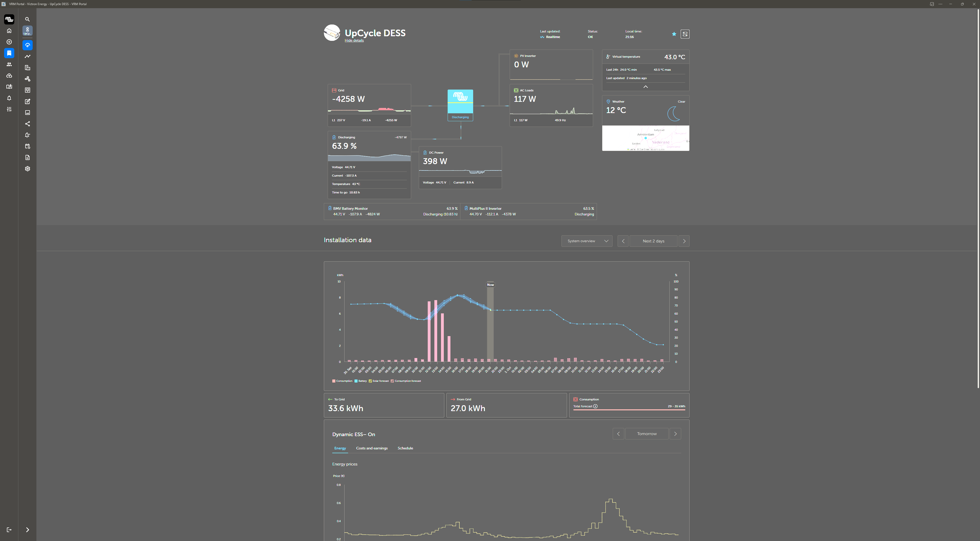Viewport: 980px width, 541px height.
Task: Open the home icon in left navigation
Action: click(x=9, y=31)
